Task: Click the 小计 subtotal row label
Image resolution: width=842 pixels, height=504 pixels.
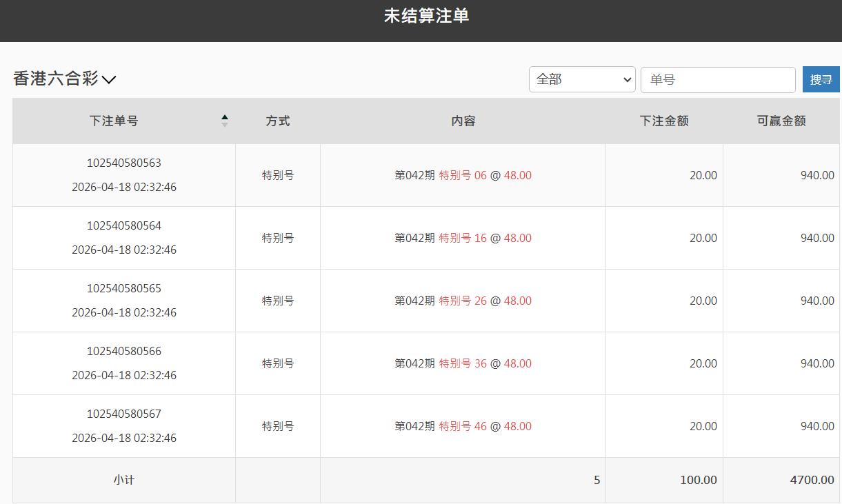Action: 124,480
